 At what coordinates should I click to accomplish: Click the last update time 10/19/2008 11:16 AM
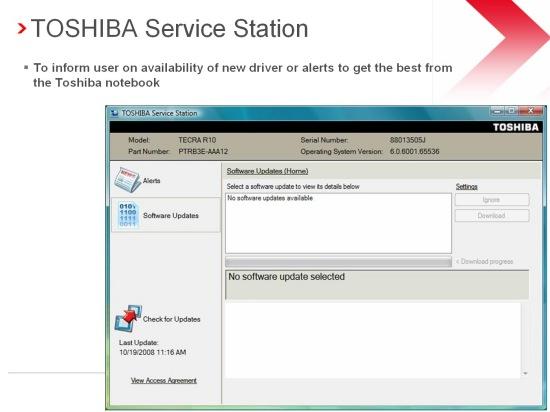click(153, 352)
